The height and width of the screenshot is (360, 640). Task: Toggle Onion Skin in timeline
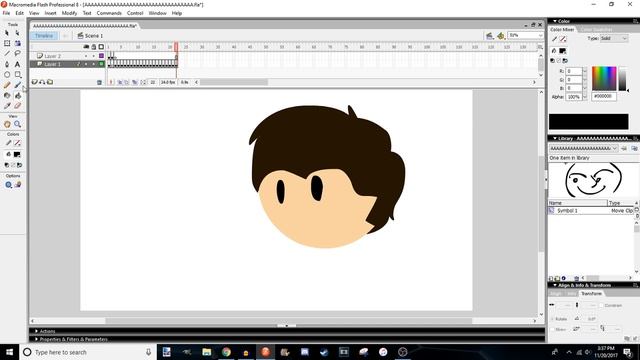pyautogui.click(x=120, y=82)
